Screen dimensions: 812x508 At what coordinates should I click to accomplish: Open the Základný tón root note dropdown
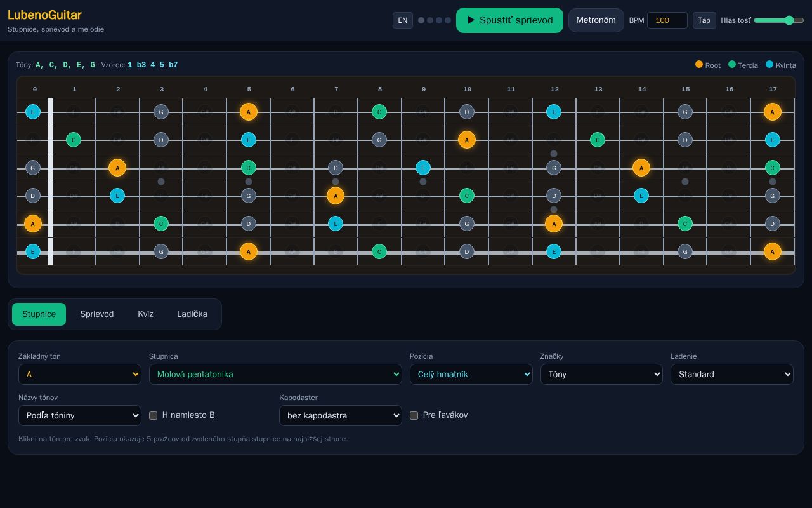pos(80,374)
